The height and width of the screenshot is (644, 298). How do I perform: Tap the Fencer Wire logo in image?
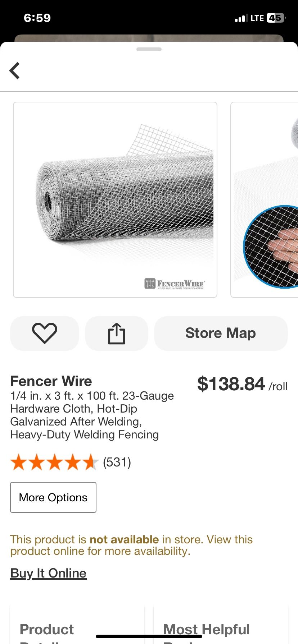pos(175,284)
